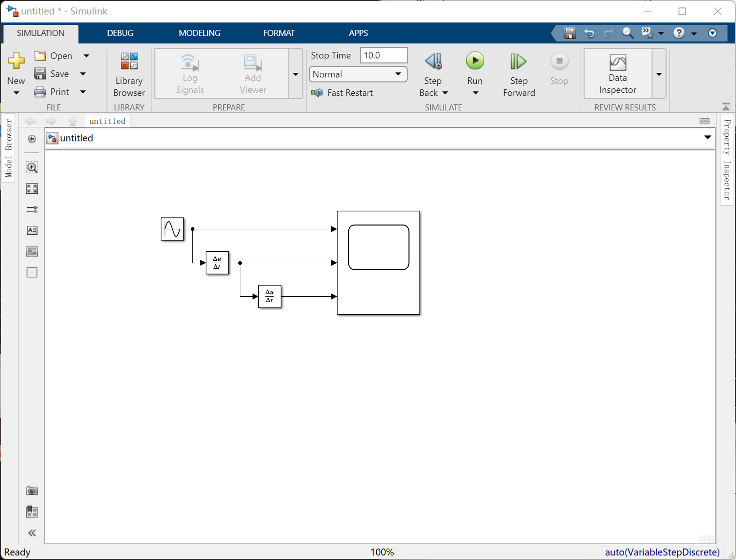This screenshot has width=736, height=560.
Task: Click the quick access redo icon
Action: click(608, 33)
